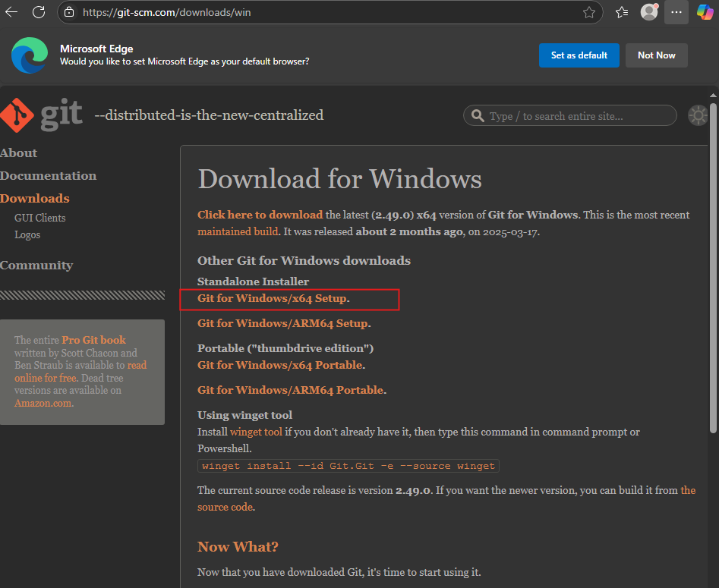Open the Favorites list icon

coord(622,12)
